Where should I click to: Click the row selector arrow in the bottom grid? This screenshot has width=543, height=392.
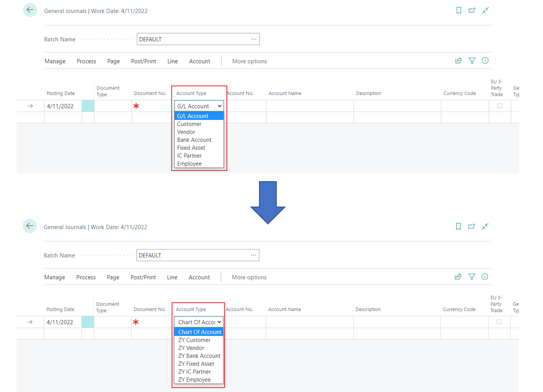tap(30, 322)
